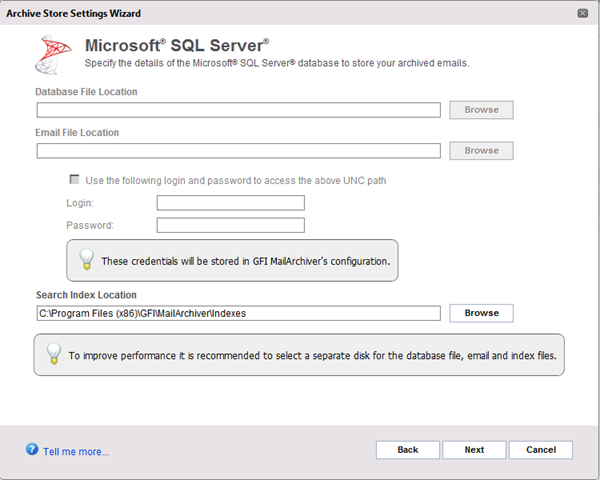This screenshot has height=480, width=600.
Task: Focus the Database File Location text field
Action: (239, 110)
